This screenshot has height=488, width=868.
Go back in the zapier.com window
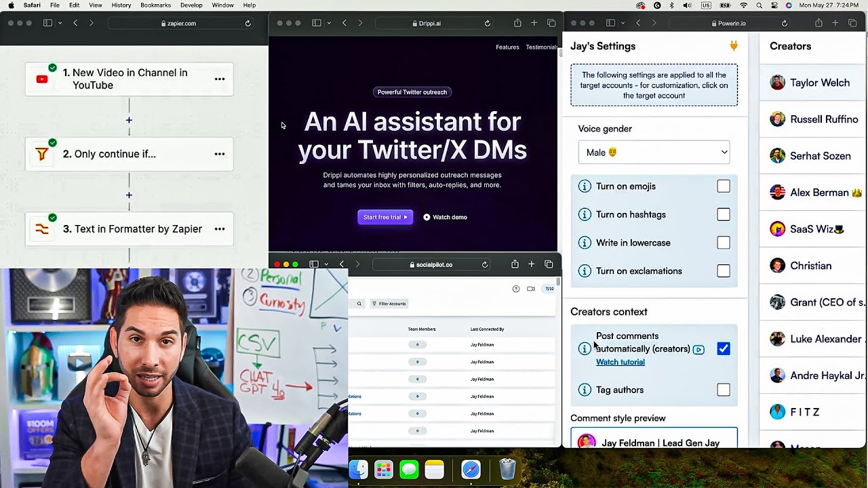(75, 23)
